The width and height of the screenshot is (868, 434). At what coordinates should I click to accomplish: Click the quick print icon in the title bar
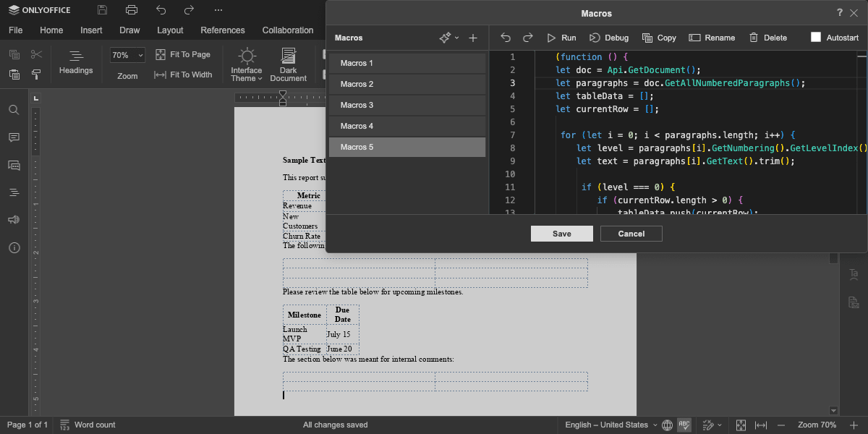[131, 10]
